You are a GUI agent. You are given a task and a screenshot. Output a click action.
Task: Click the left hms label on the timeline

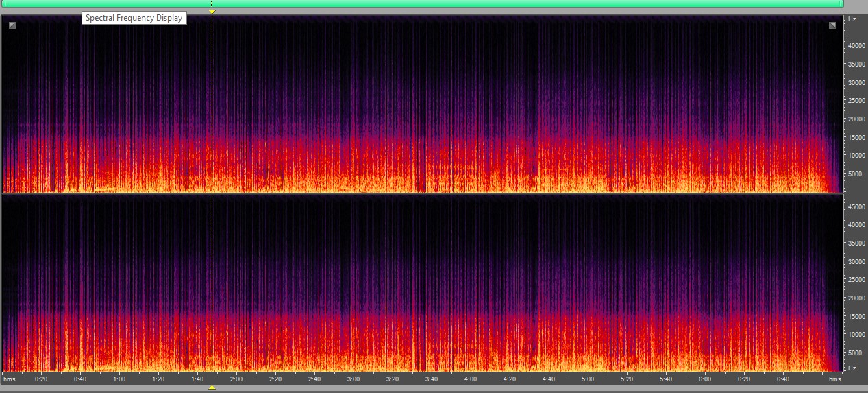(10, 379)
